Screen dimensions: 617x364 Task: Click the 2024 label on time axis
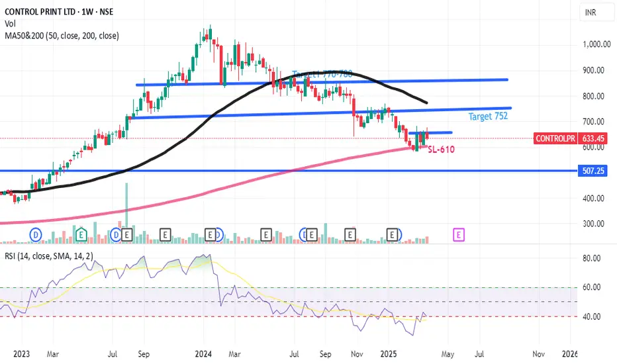coord(203,354)
